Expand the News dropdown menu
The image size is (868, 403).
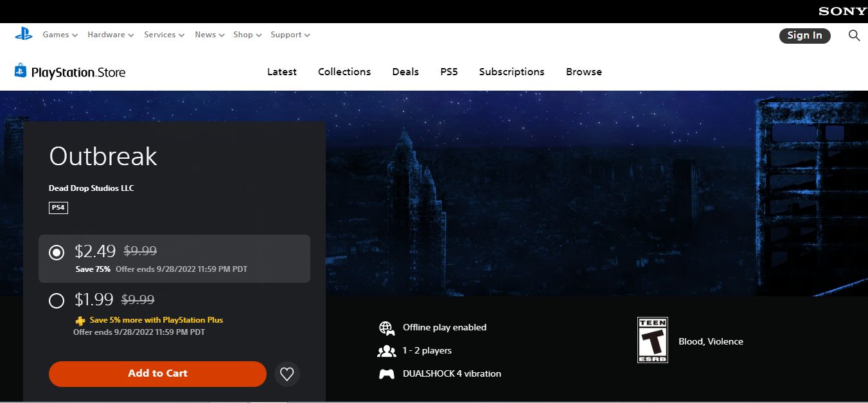click(210, 35)
